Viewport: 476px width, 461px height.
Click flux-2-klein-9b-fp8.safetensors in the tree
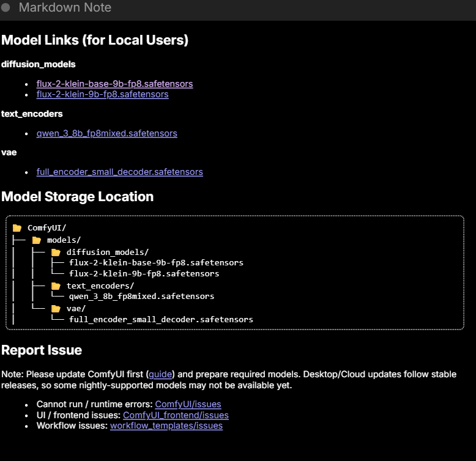pyautogui.click(x=144, y=273)
